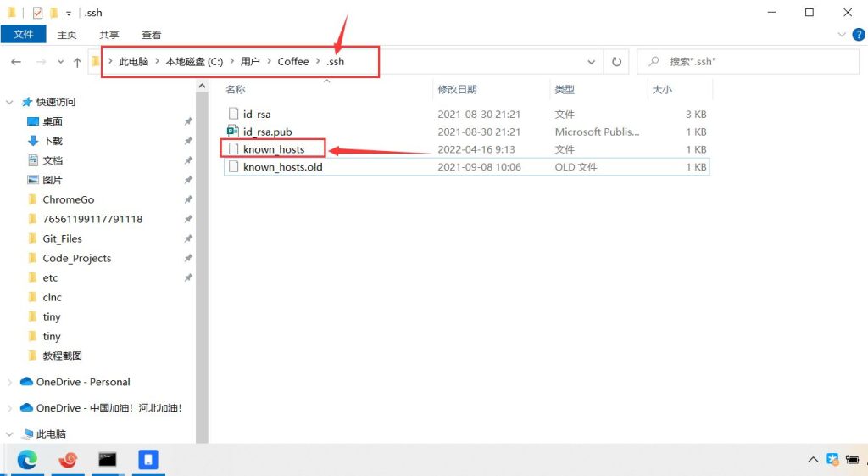868x476 pixels.
Task: Open the id_rsa file icon
Action: [x=233, y=114]
